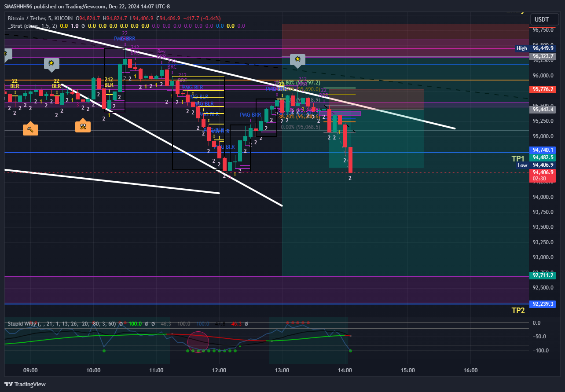Image resolution: width=565 pixels, height=392 pixels.
Task: Click the 96,323.7 price label
Action: 543,56
